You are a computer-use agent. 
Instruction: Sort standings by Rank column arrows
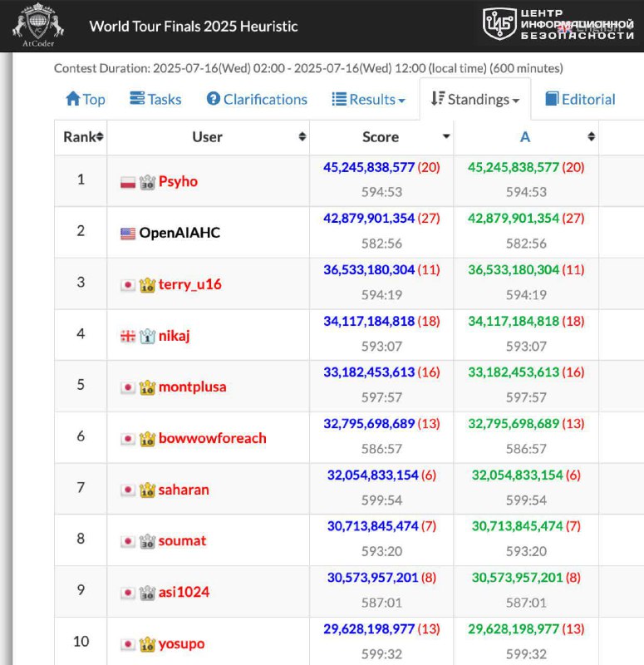point(100,136)
